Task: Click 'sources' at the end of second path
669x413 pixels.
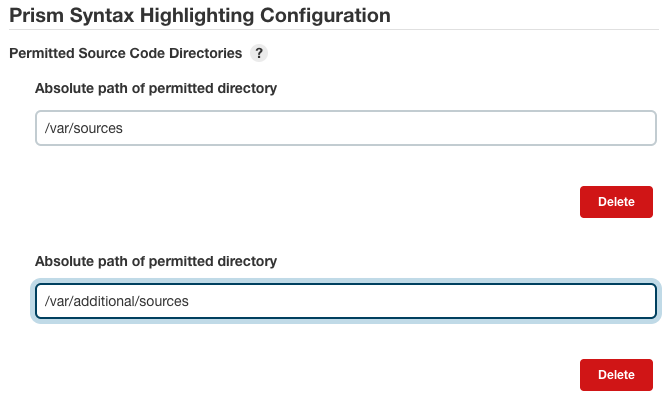Action: coord(164,301)
